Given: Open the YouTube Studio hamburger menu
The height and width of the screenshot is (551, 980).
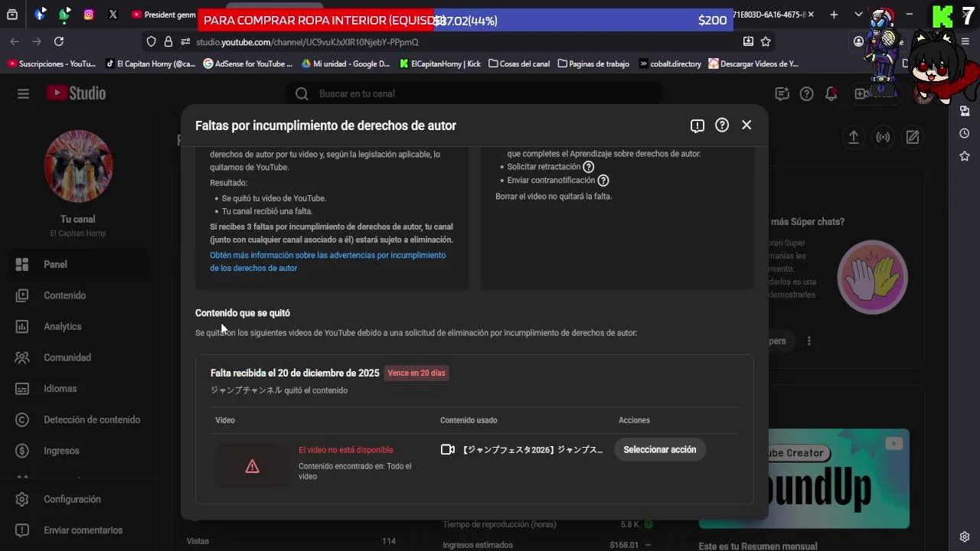Looking at the screenshot, I should [x=23, y=93].
